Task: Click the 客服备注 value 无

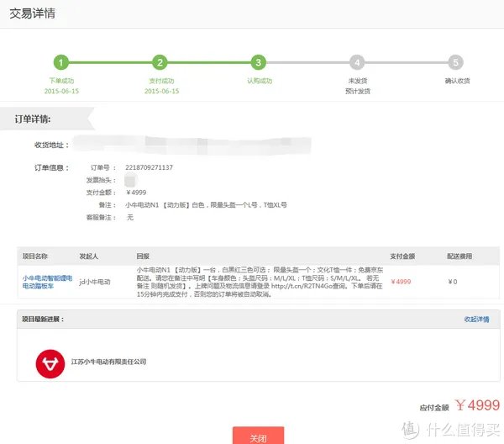Action: click(x=130, y=218)
